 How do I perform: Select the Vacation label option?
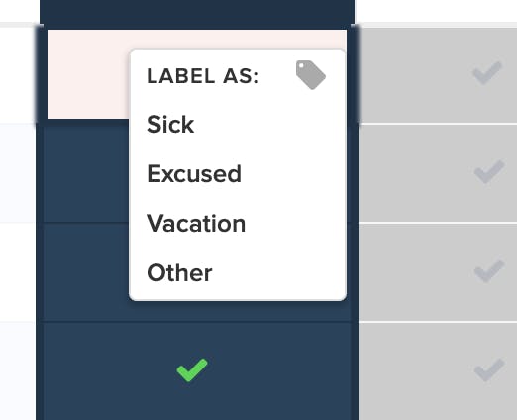coord(196,224)
